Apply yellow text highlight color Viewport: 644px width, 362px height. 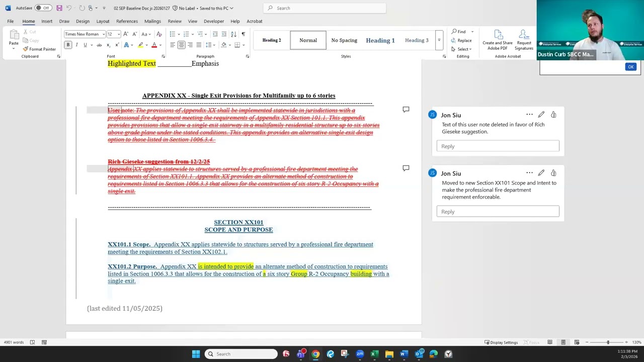pos(140,45)
